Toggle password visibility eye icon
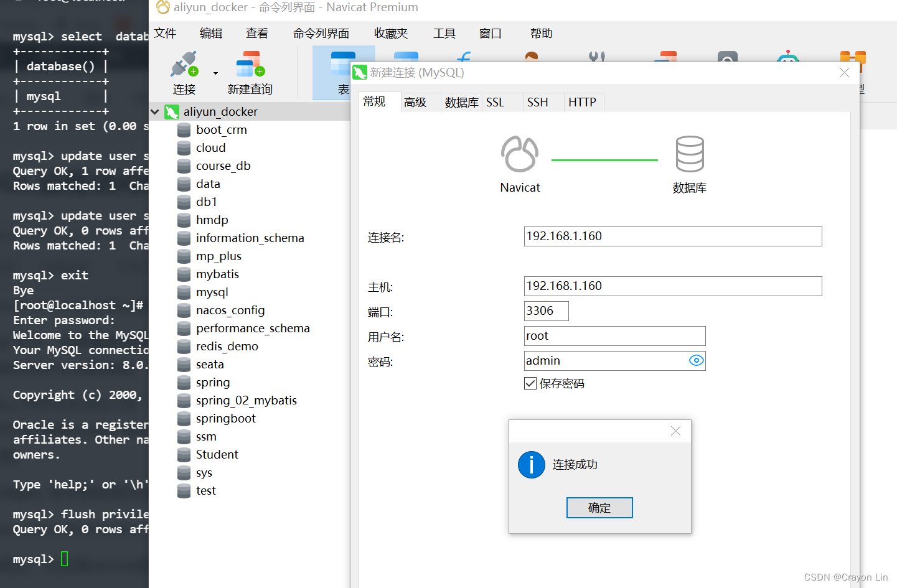 (697, 360)
